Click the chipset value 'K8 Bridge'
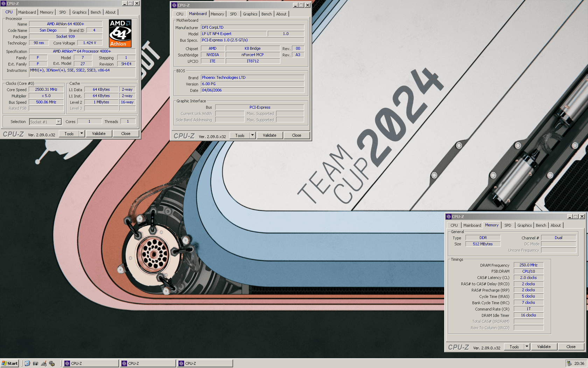The width and height of the screenshot is (588, 368). tap(253, 48)
